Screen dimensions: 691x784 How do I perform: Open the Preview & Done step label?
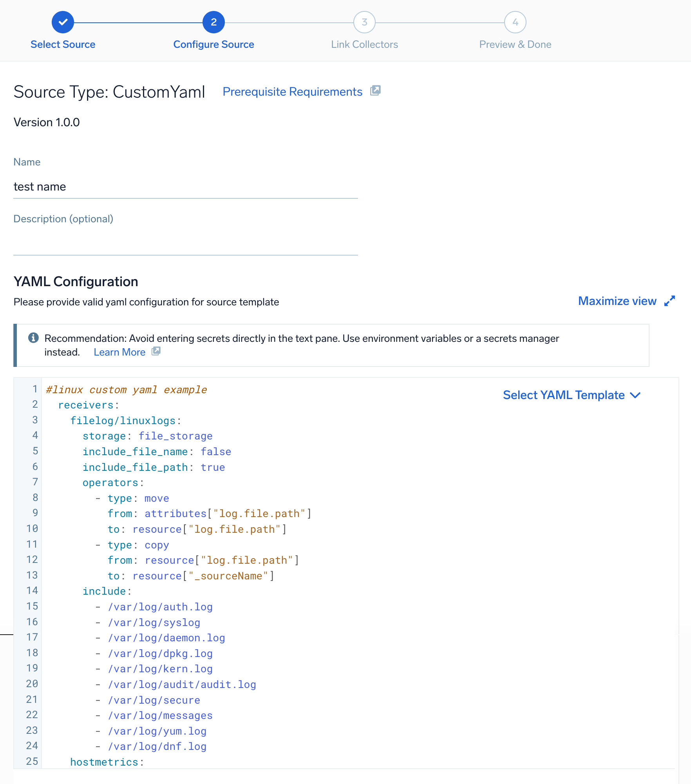tap(515, 44)
